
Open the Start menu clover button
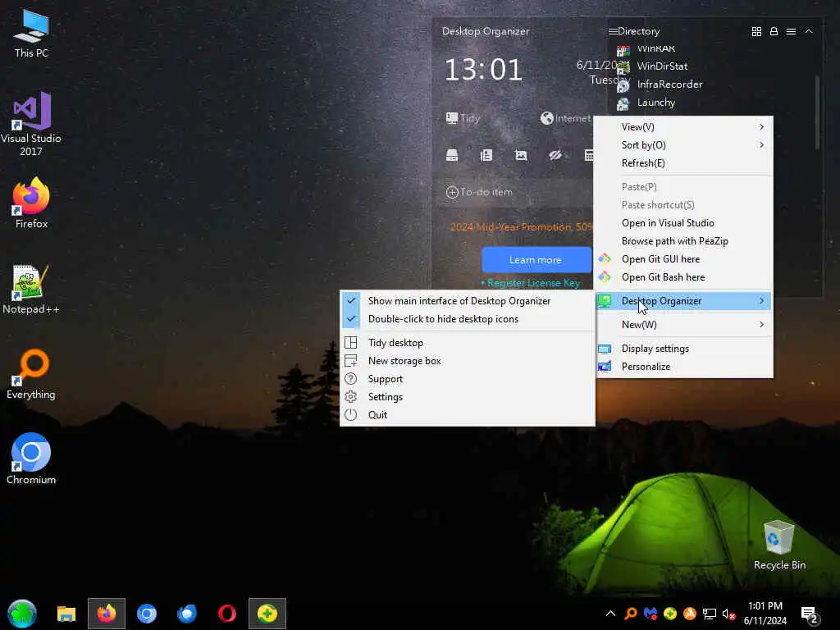pyautogui.click(x=22, y=614)
